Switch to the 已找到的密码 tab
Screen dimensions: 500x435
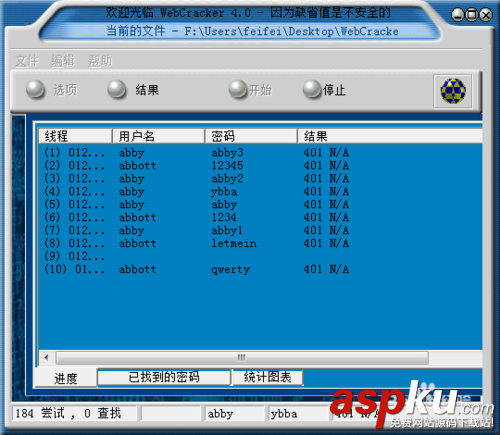pos(164,377)
